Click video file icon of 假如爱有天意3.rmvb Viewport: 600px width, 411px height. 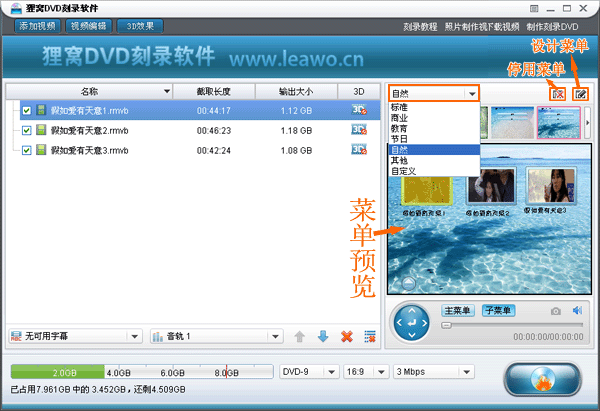41,150
